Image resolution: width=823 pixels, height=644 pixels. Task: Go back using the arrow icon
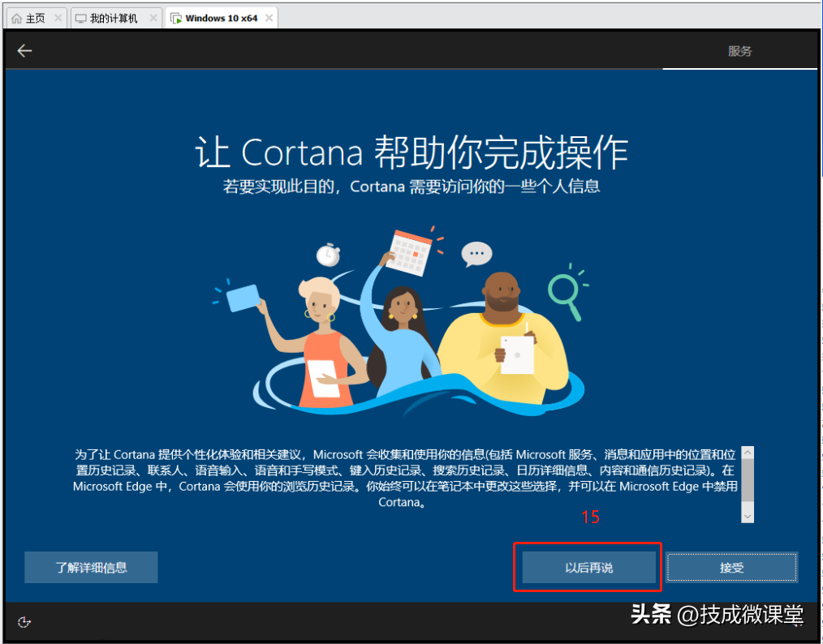pos(24,50)
